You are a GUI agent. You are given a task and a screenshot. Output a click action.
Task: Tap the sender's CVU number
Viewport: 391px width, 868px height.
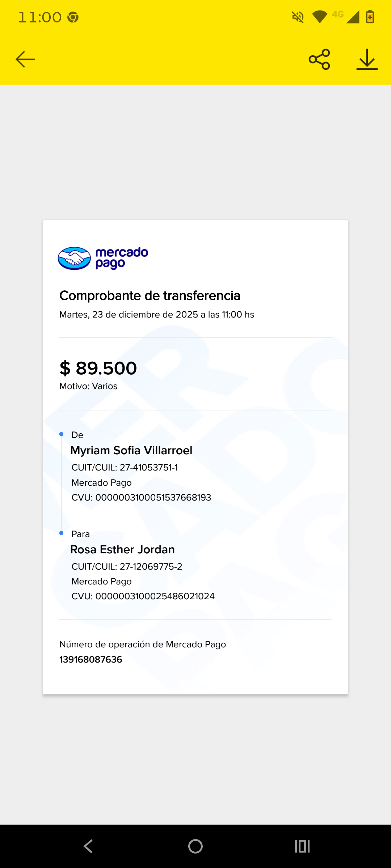point(141,497)
